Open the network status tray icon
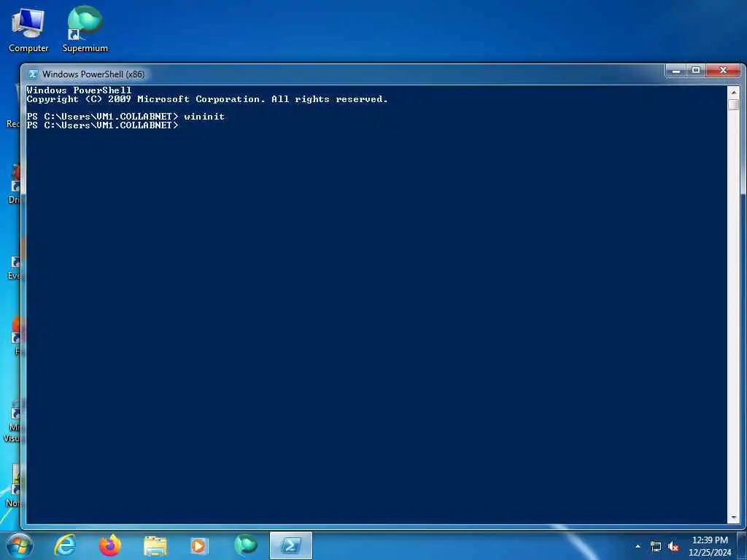Screen dimensions: 747x560 tap(656, 546)
